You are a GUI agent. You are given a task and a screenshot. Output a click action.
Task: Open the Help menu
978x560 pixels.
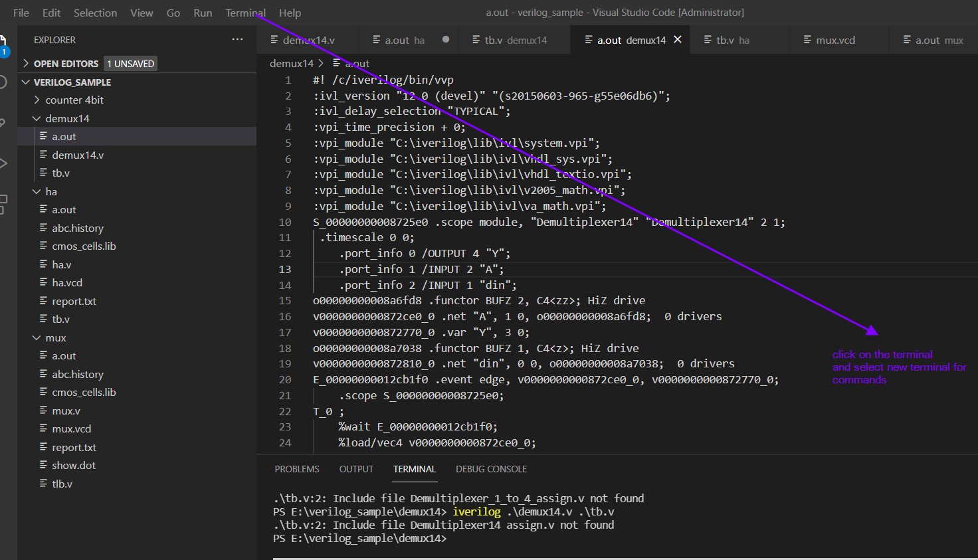tap(290, 13)
